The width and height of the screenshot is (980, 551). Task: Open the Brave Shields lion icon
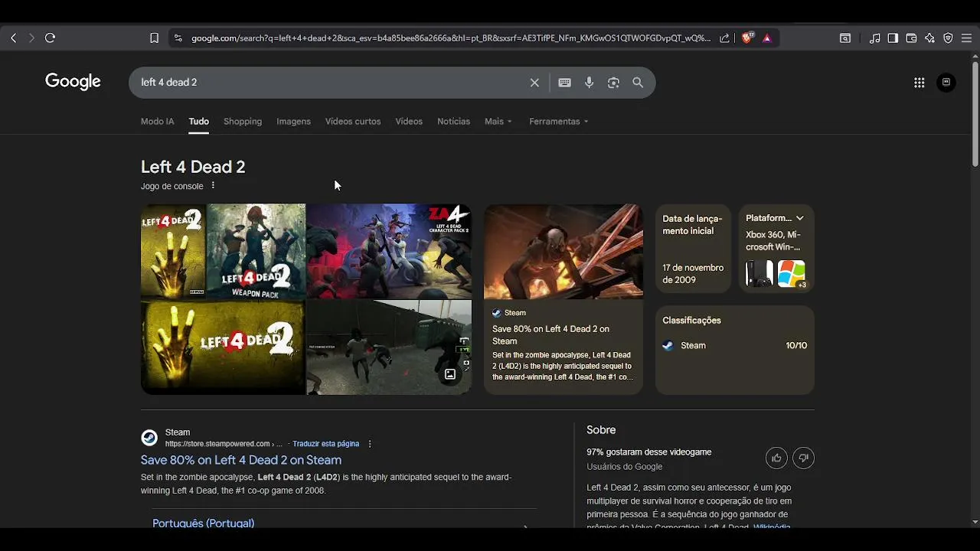tap(747, 37)
